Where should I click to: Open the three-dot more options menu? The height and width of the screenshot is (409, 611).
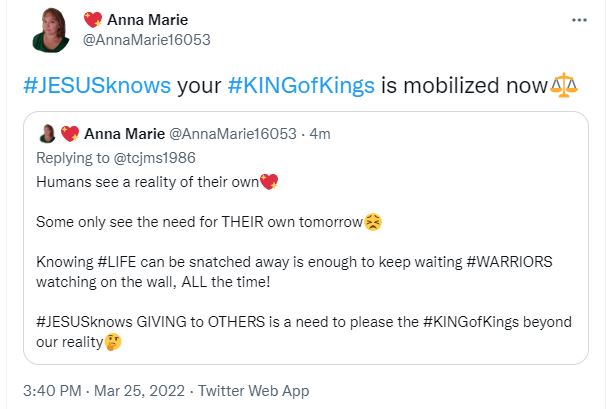(579, 20)
